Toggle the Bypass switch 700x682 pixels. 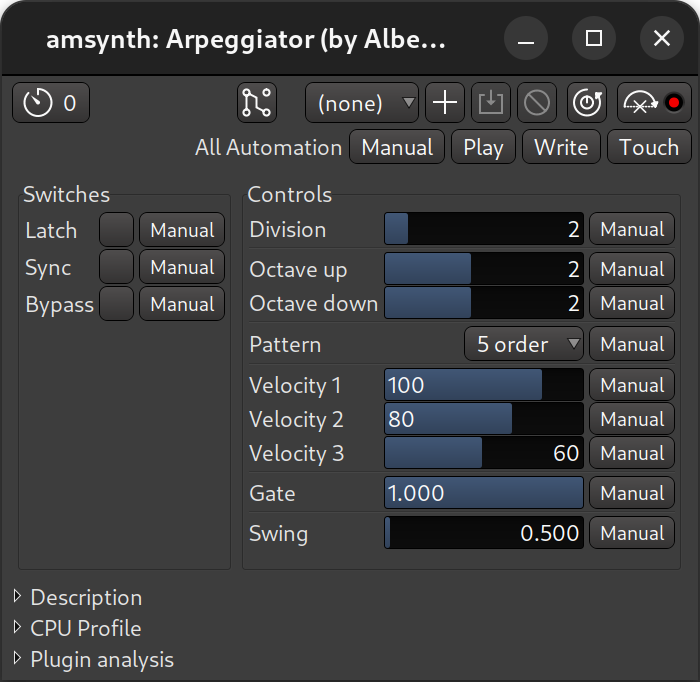click(x=117, y=304)
